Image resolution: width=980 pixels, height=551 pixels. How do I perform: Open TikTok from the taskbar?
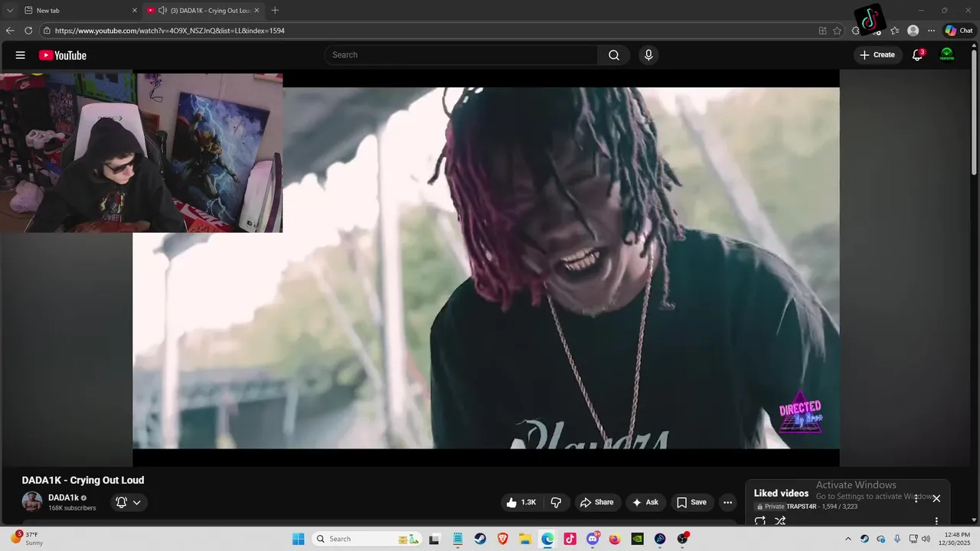pos(570,539)
